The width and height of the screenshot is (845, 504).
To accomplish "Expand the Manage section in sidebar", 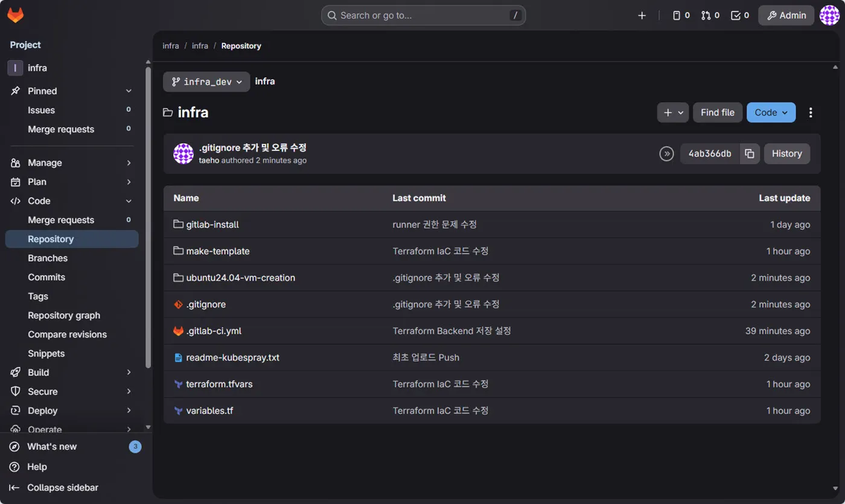I will (72, 163).
